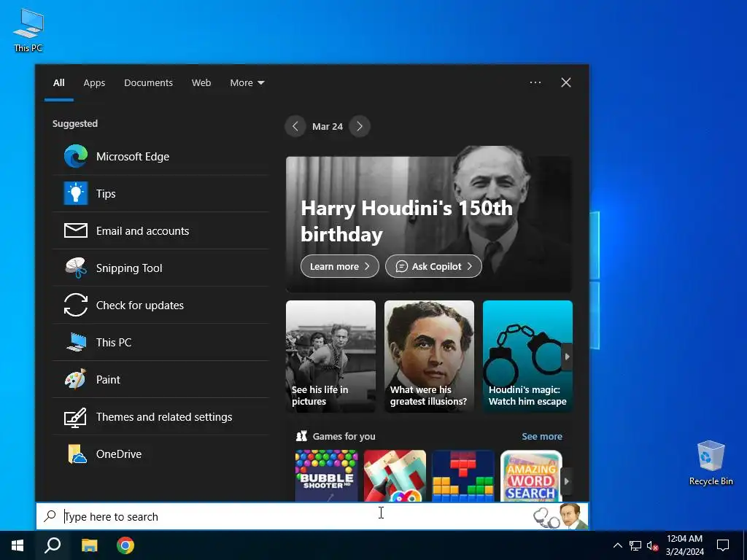747x560 pixels.
Task: Click Mar 24 date label
Action: [x=328, y=127]
